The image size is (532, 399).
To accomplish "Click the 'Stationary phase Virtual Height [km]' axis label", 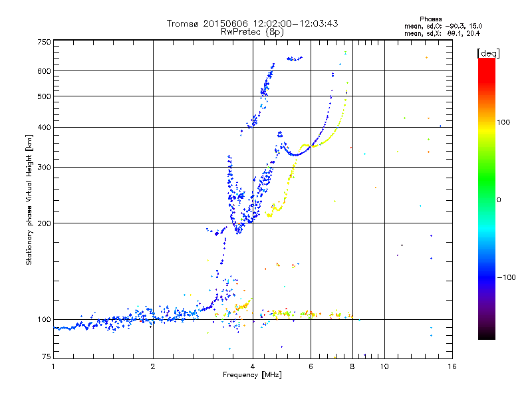I will coord(29,199).
